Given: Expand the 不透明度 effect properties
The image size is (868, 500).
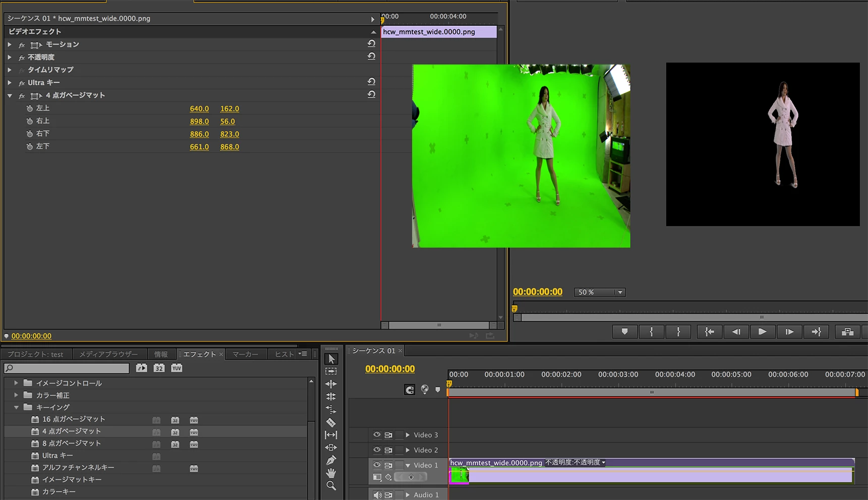Looking at the screenshot, I should tap(10, 57).
